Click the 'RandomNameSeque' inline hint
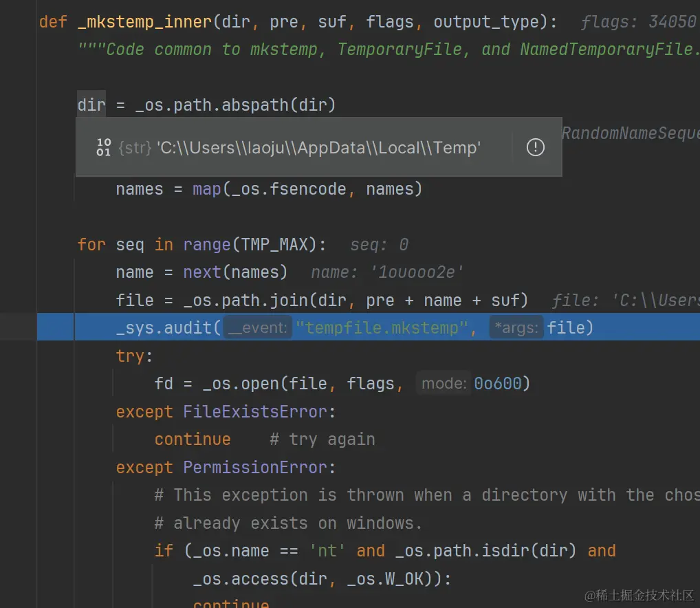Screen dimensions: 700x608 tap(631, 133)
